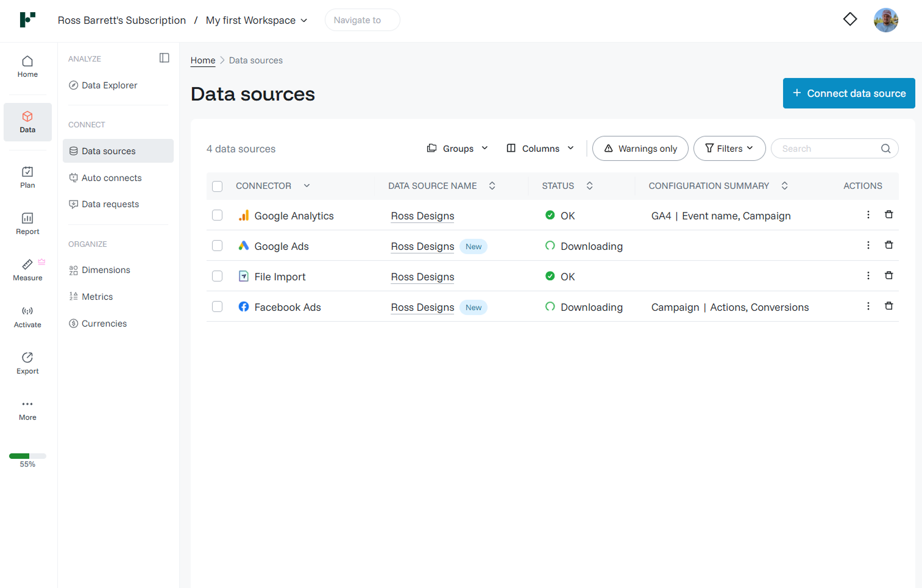Click the Connect data source button
The image size is (922, 588).
[x=849, y=93]
